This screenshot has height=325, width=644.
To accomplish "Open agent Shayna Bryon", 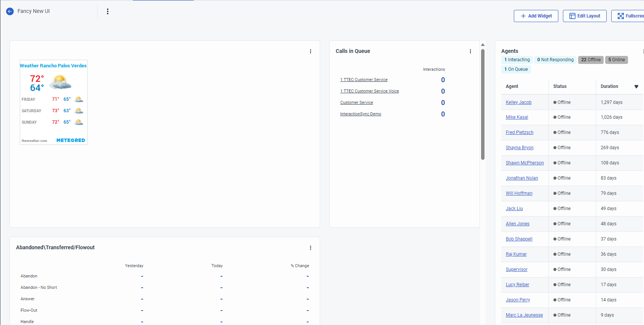I will [520, 148].
